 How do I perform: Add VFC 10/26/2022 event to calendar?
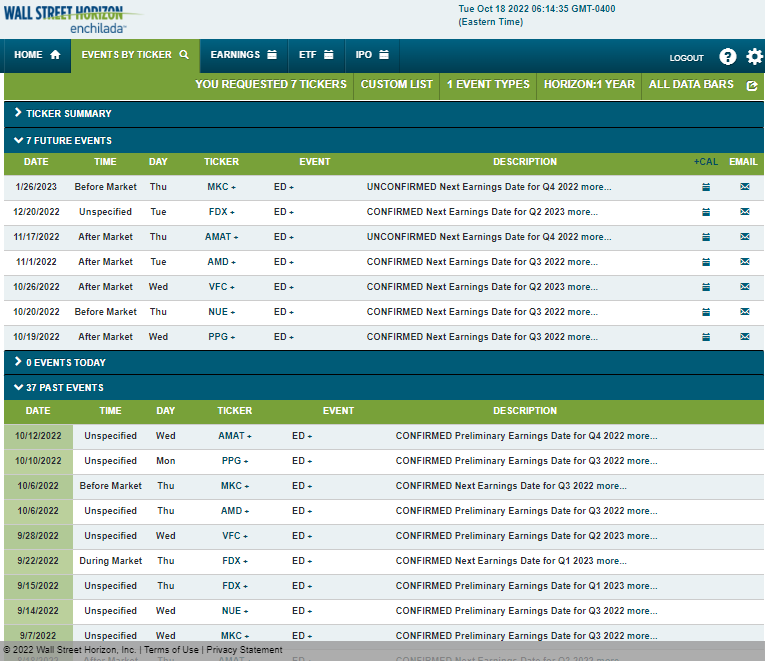pos(705,287)
